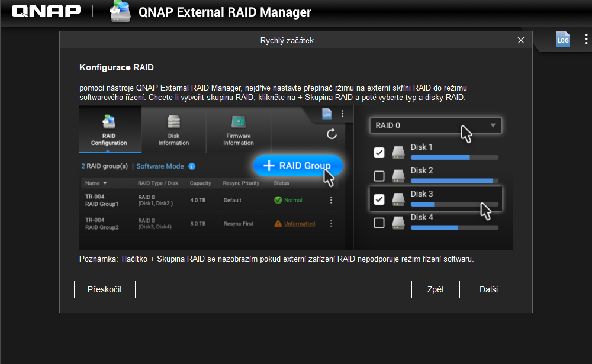
Task: Click the Disk 1 usage bar
Action: 455,157
